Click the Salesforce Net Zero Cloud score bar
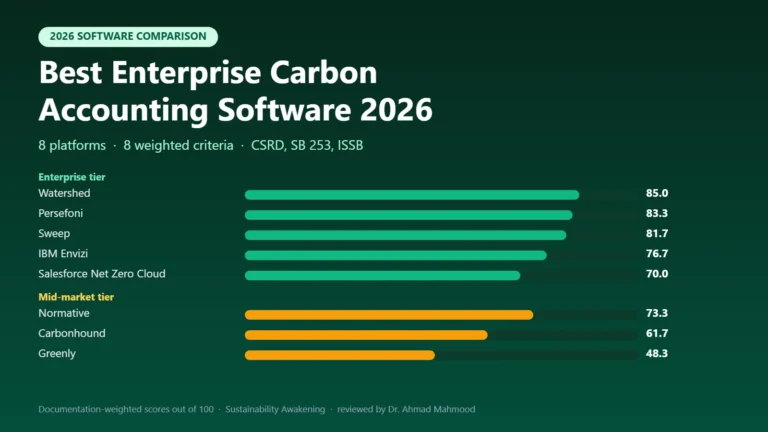 coord(383,275)
